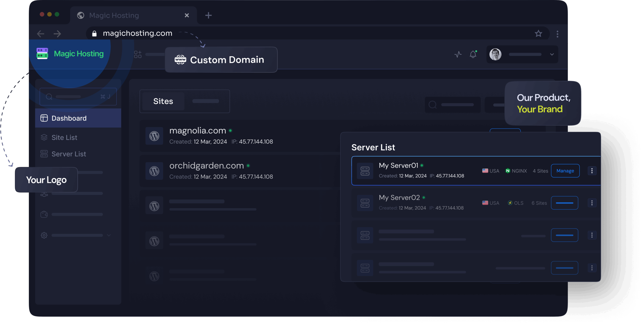Image resolution: width=644 pixels, height=325 pixels.
Task: Bookmark page with the star icon
Action: (538, 33)
